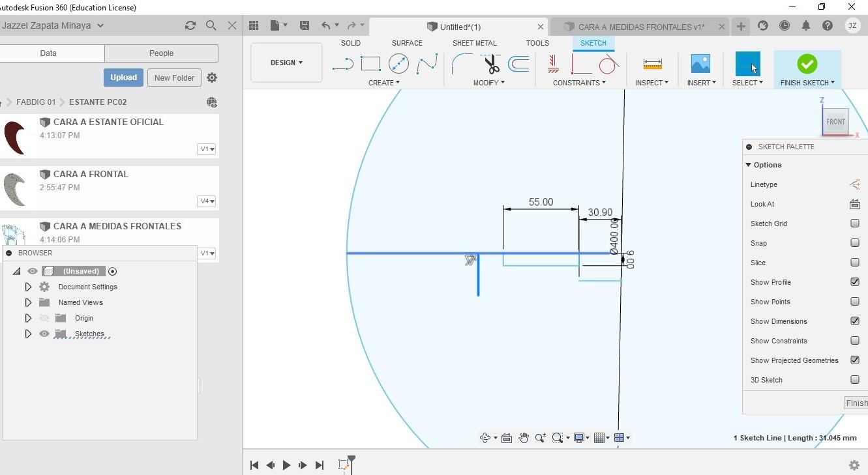This screenshot has width=868, height=475.
Task: Apply the Tangent constraint
Action: (608, 64)
